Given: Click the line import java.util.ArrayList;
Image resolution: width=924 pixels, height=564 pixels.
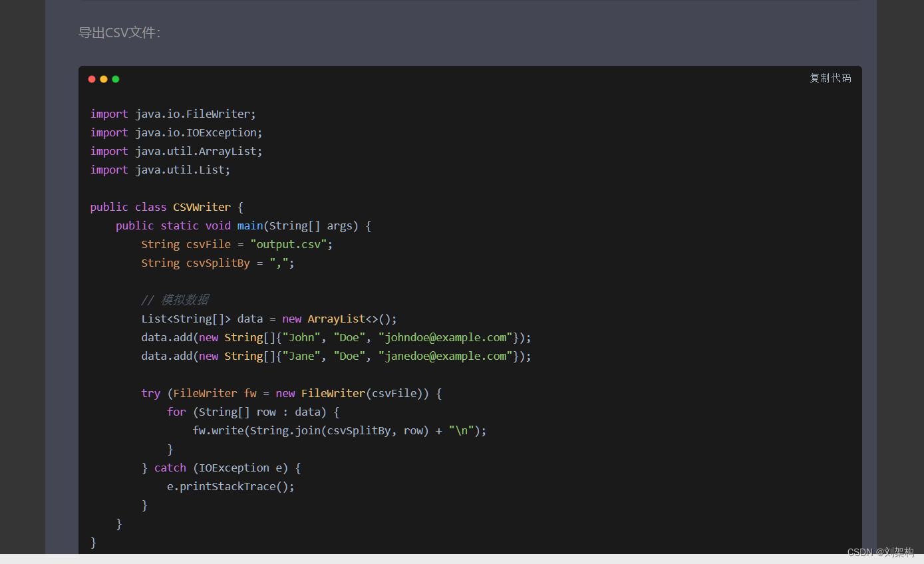Looking at the screenshot, I should click(176, 151).
